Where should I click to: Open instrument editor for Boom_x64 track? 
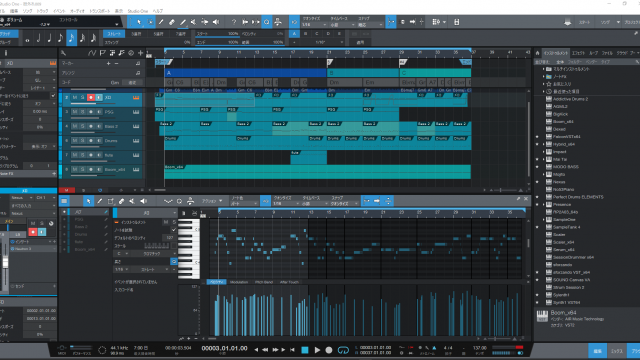pos(136,169)
